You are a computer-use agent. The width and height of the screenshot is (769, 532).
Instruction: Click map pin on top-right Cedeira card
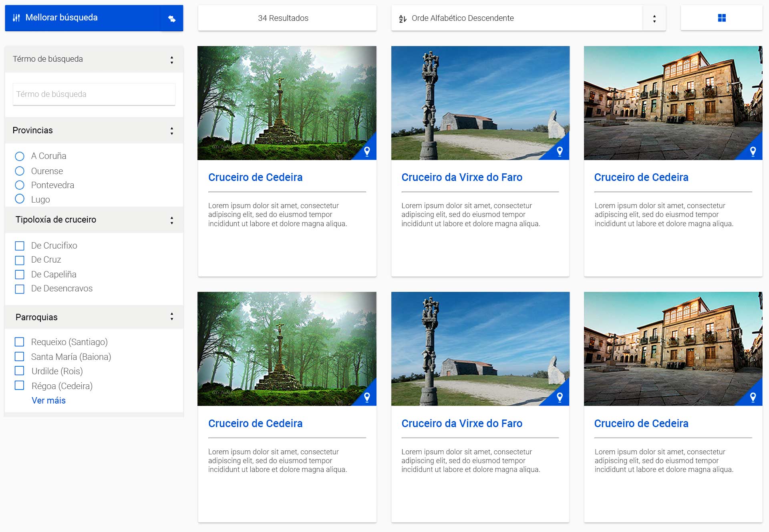coord(753,151)
